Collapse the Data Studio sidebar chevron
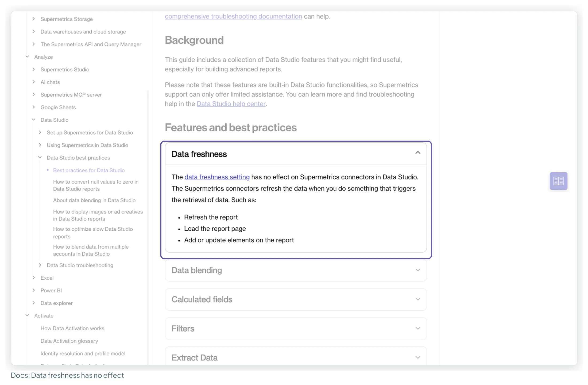 coord(34,120)
